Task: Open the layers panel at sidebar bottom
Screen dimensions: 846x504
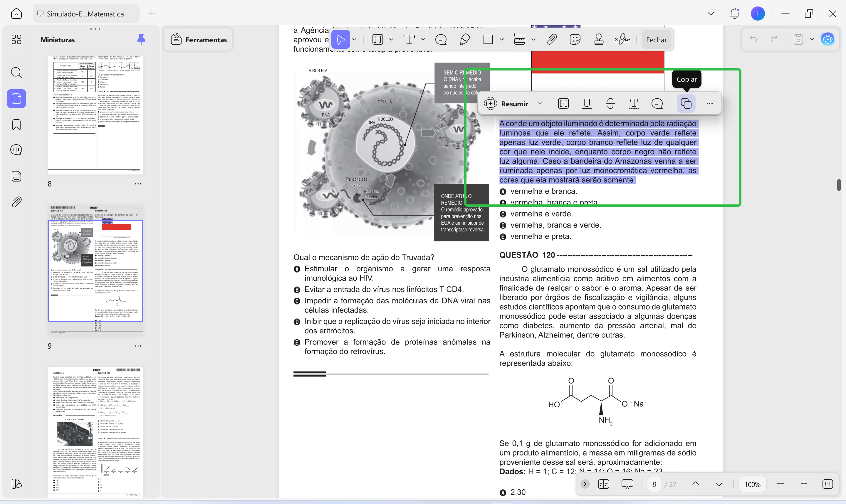Action: coord(16,484)
